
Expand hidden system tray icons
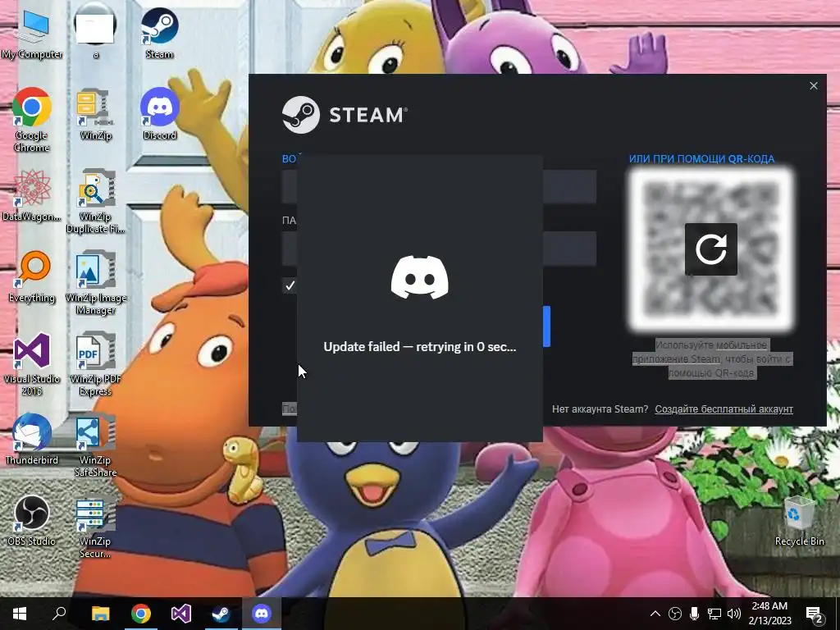(655, 614)
